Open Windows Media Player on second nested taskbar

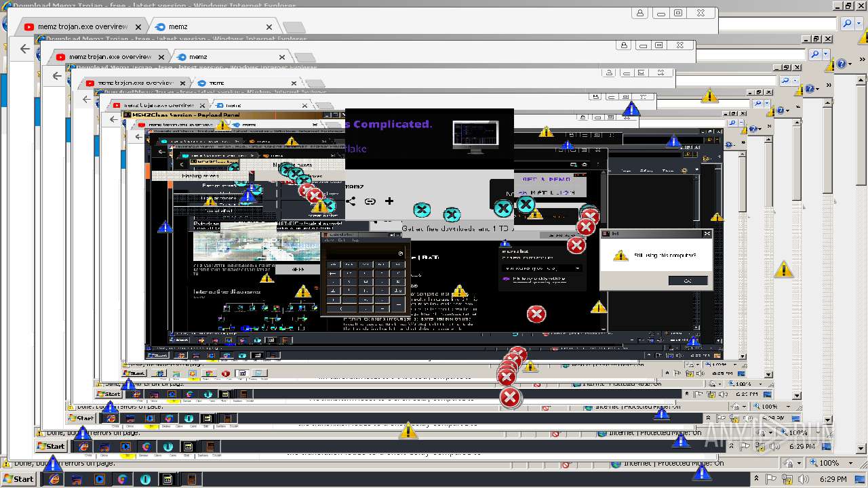125,447
